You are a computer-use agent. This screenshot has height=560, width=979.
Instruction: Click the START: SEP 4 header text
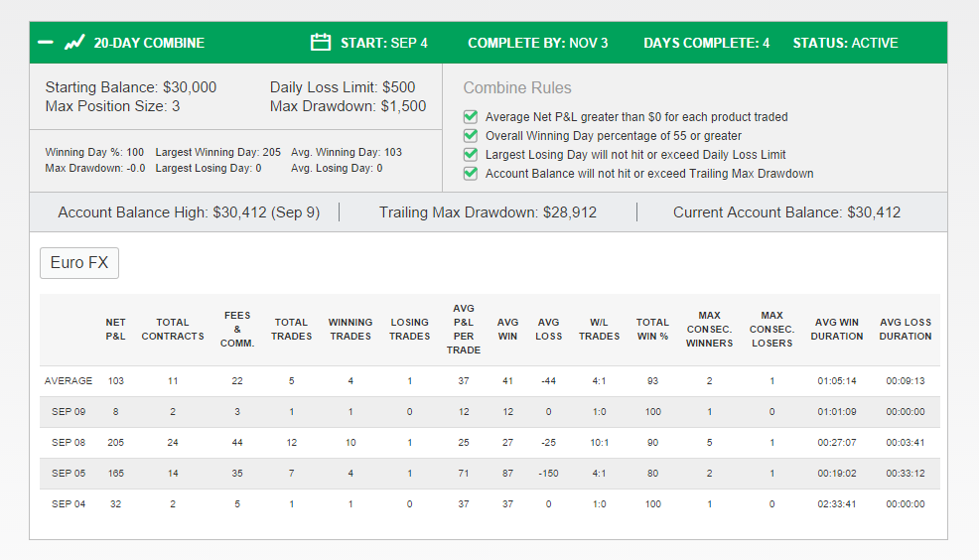point(384,43)
